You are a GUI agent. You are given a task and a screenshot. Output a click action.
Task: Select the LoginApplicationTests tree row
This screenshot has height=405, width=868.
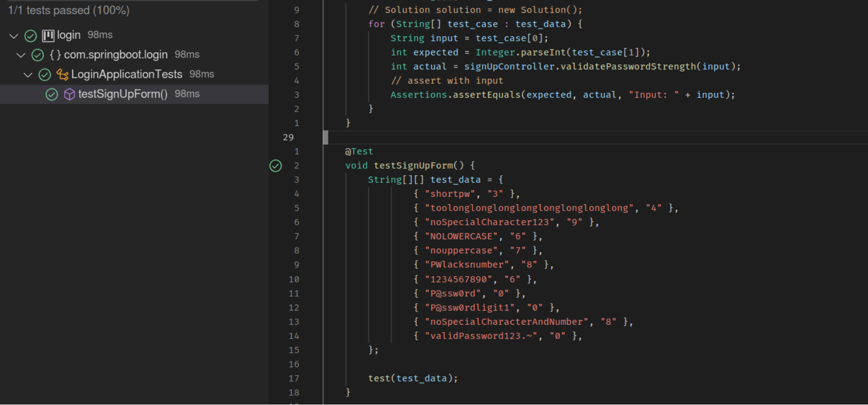(134, 74)
